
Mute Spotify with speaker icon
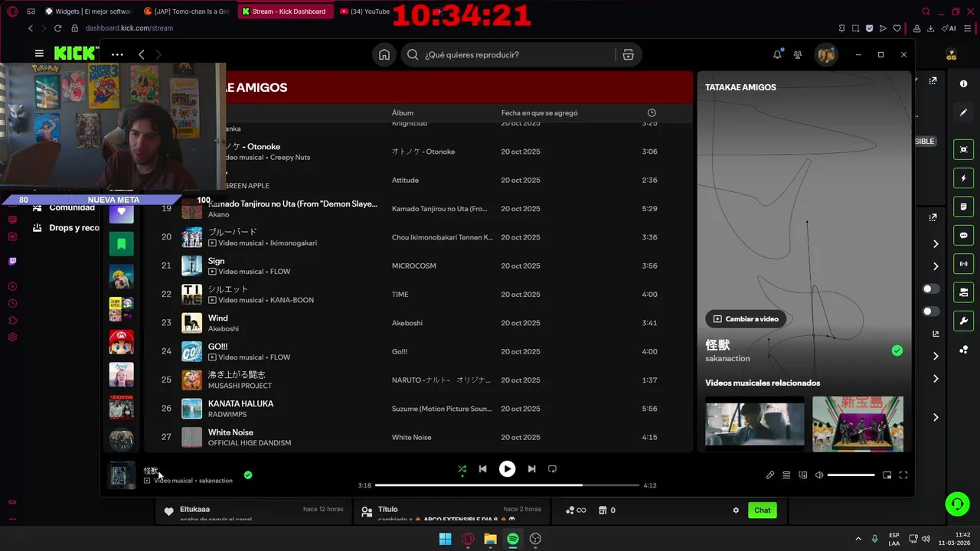point(818,475)
